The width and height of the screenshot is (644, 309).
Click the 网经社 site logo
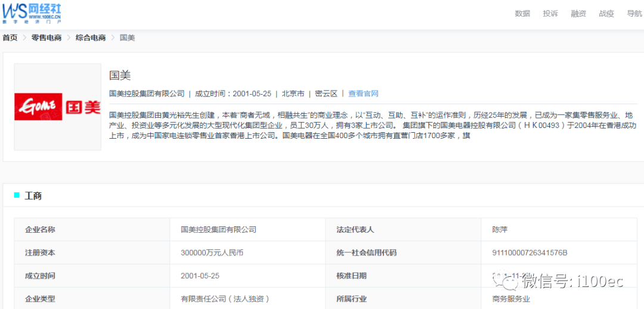click(32, 13)
